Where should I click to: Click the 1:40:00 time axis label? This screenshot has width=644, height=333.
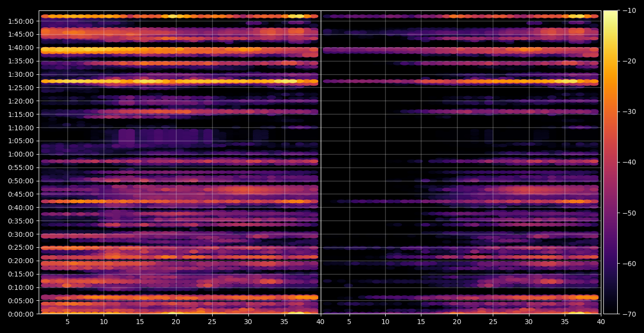tap(20, 48)
